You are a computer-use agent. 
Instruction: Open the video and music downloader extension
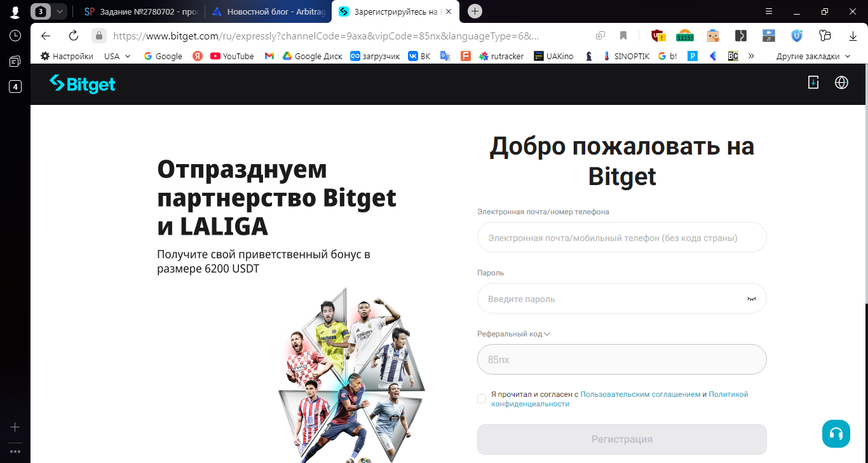769,36
